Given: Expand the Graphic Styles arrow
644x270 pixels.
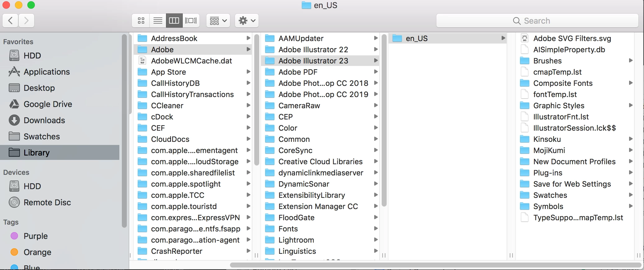Looking at the screenshot, I should 631,105.
